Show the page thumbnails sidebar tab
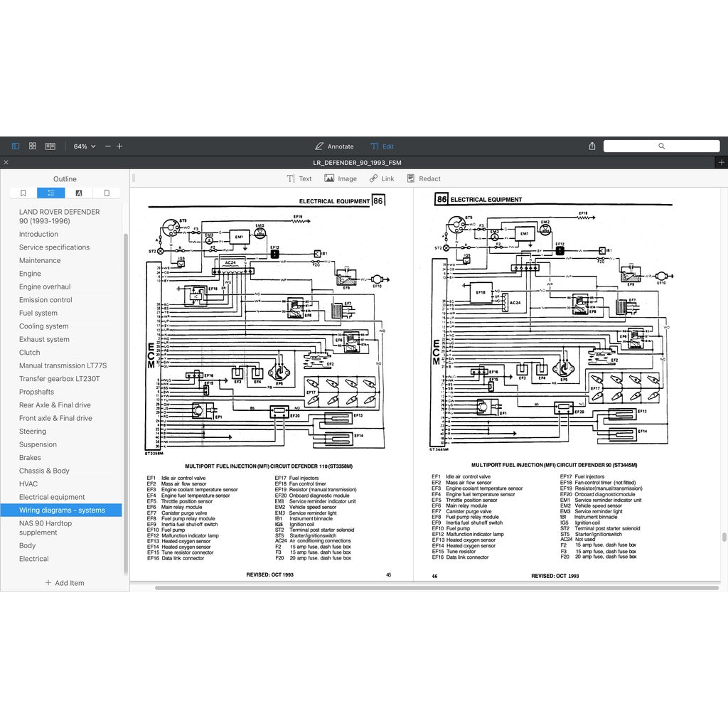Image resolution: width=728 pixels, height=728 pixels. (x=107, y=193)
